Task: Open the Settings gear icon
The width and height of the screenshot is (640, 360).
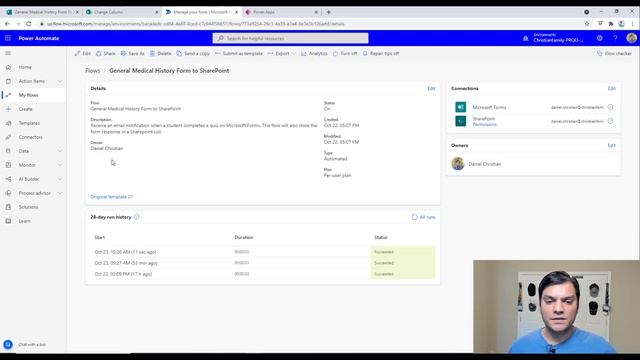Action: (600, 38)
